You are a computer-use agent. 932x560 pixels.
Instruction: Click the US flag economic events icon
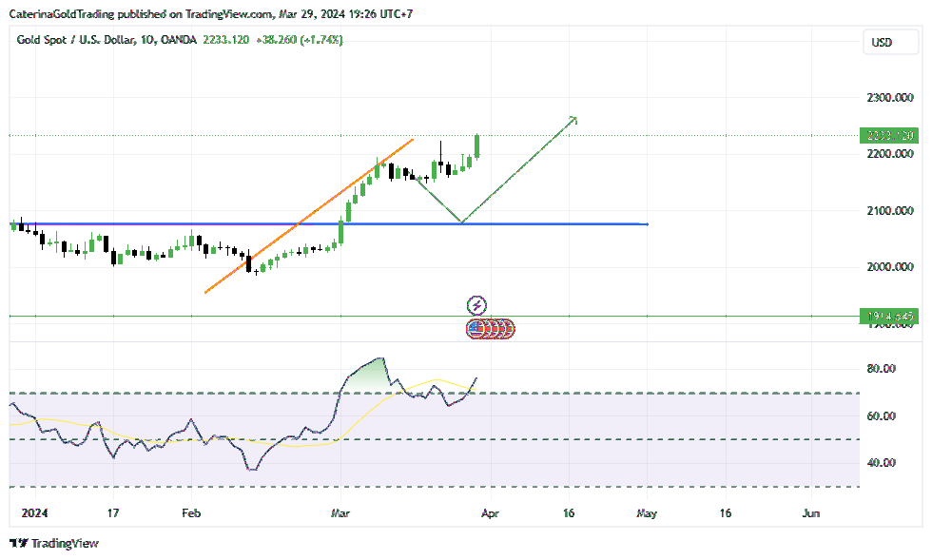(x=475, y=328)
